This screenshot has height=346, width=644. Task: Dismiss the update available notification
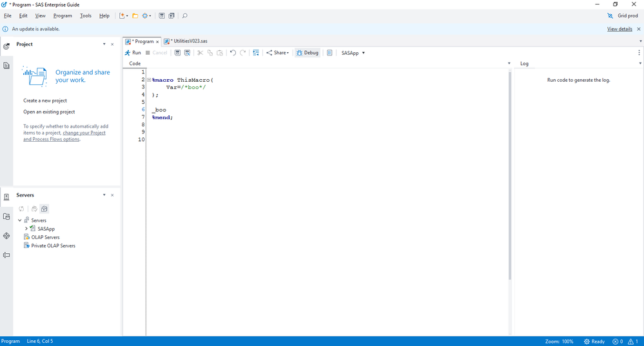639,29
